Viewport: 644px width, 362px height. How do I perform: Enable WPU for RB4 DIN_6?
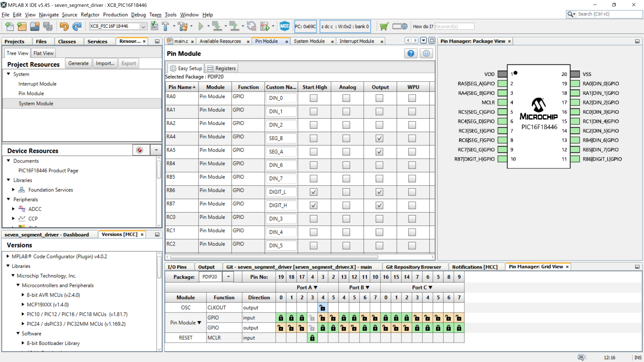point(412,165)
